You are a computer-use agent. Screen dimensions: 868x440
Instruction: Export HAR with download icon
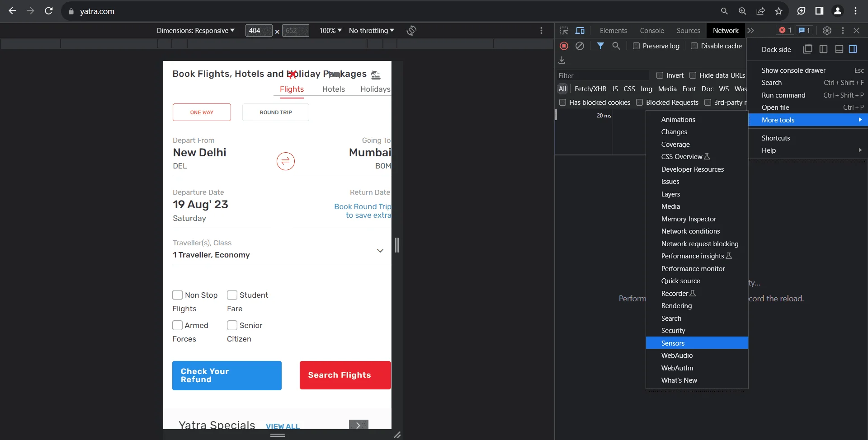(562, 60)
